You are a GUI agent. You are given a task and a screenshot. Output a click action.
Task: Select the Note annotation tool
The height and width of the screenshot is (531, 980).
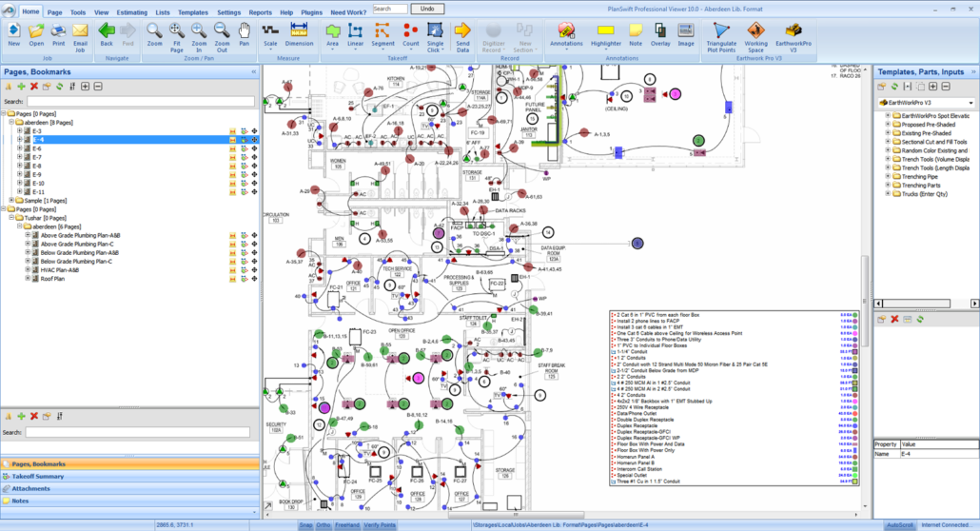pos(635,34)
